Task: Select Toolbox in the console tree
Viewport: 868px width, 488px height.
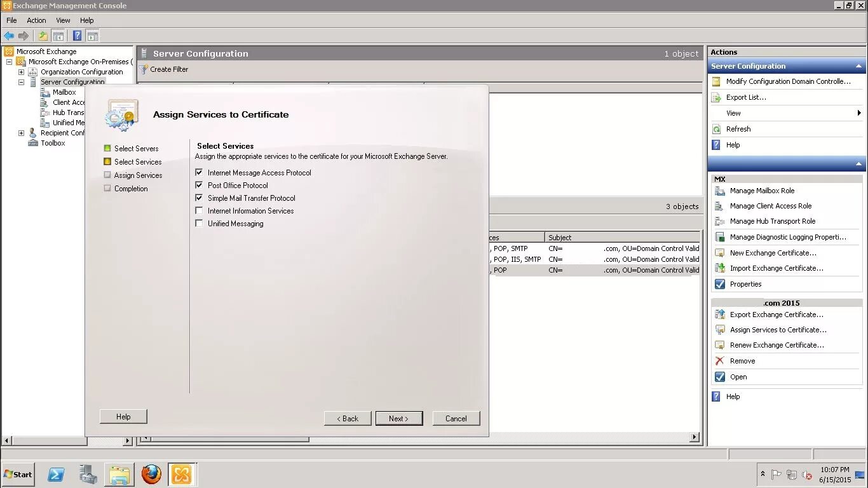Action: (x=53, y=143)
